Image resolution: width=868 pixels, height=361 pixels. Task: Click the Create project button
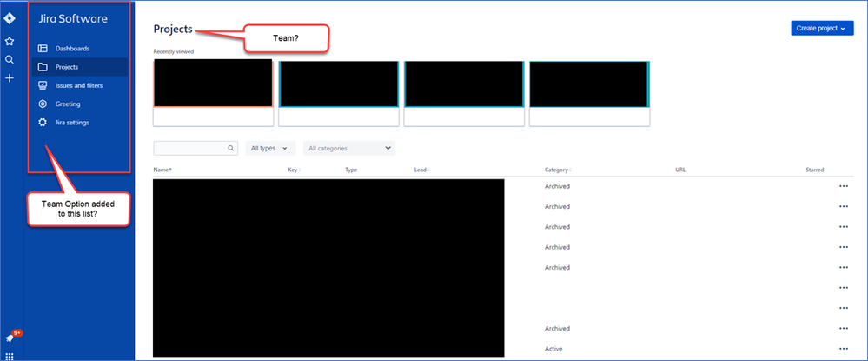822,29
